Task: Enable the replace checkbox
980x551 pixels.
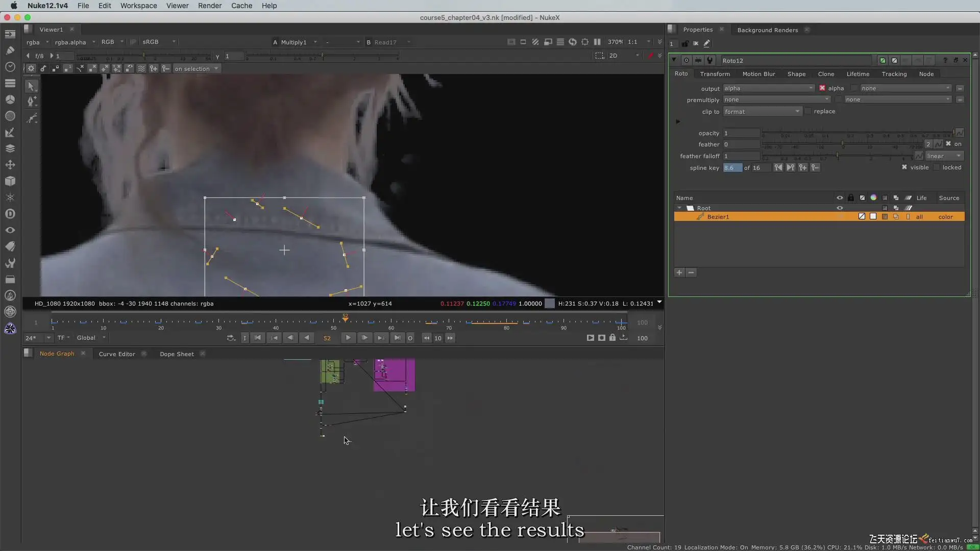Action: [x=808, y=111]
